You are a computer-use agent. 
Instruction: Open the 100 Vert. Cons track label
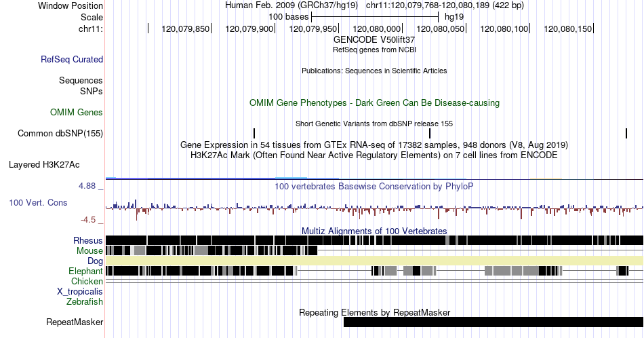pyautogui.click(x=38, y=202)
